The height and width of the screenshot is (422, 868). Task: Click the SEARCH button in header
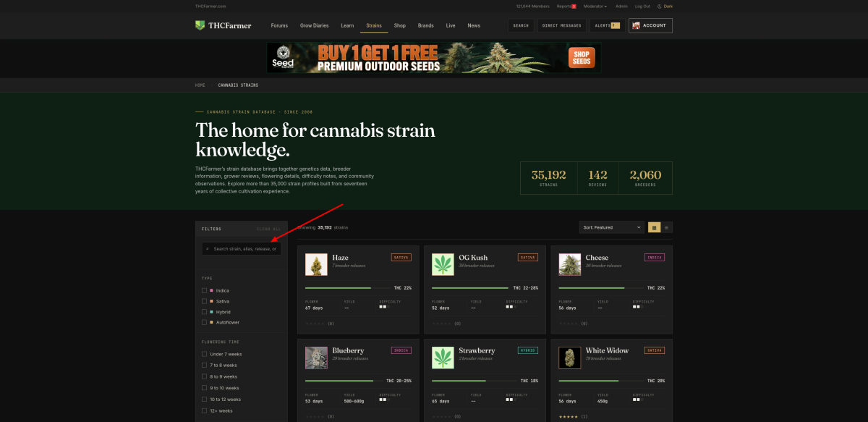(x=521, y=25)
